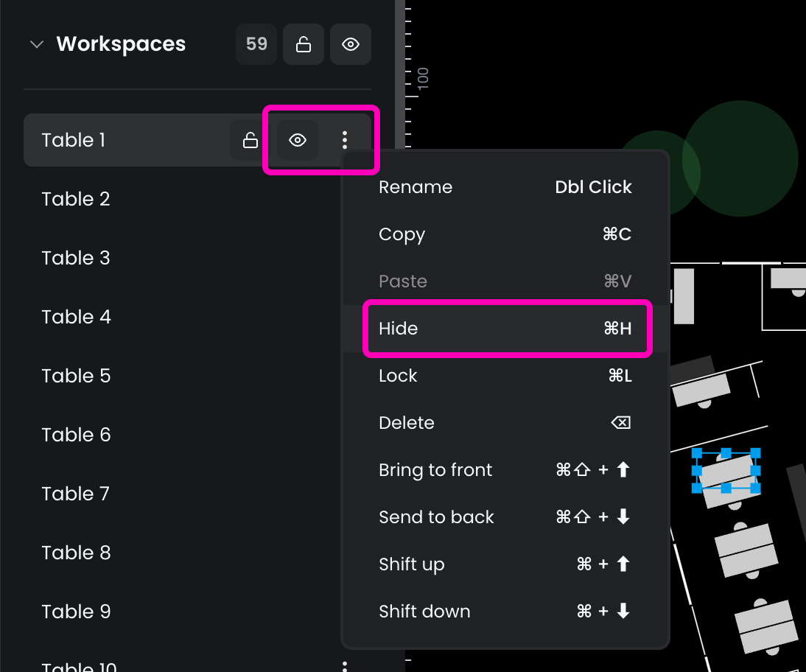The image size is (806, 672).
Task: Lock Table 1 using its padlock icon
Action: click(x=250, y=140)
